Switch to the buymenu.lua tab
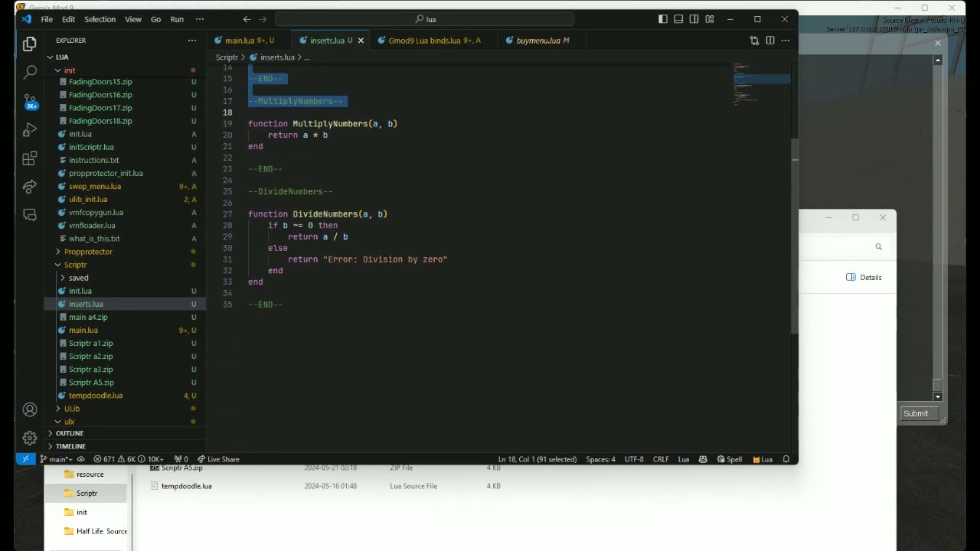The image size is (980, 551). pos(541,41)
